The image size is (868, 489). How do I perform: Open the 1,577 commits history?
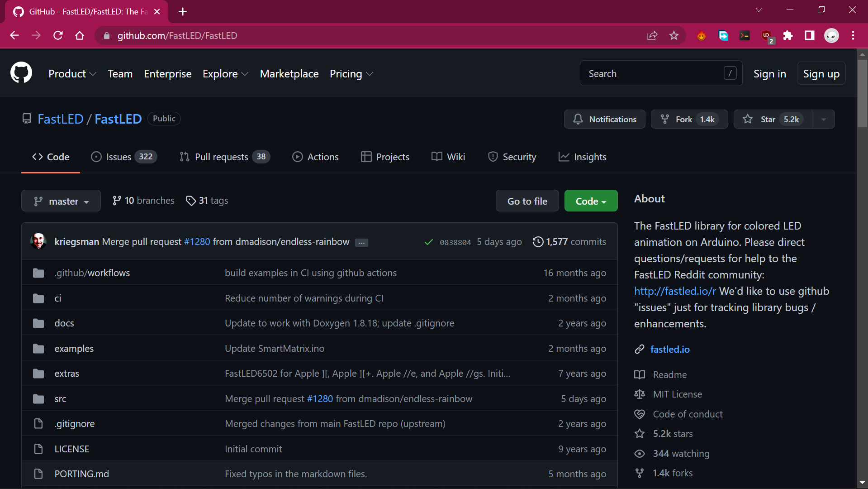(569, 242)
